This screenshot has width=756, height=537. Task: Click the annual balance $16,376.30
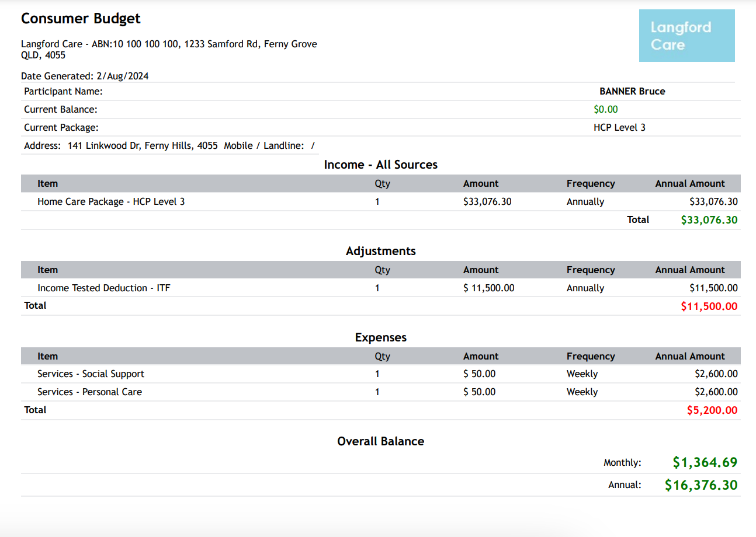(x=700, y=485)
